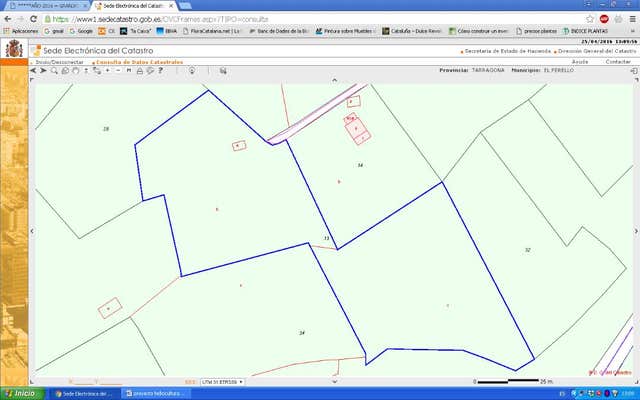Select the pan hand tool
This screenshot has height=400, width=640.
pyautogui.click(x=75, y=71)
